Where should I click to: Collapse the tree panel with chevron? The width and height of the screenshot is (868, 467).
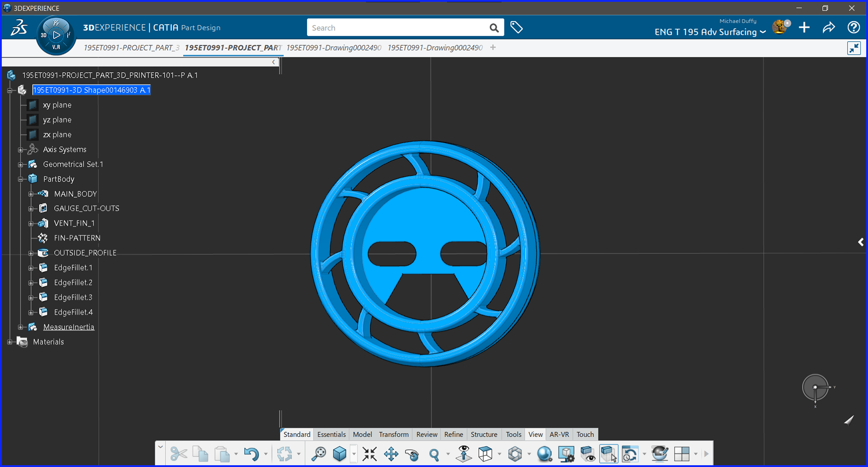274,62
